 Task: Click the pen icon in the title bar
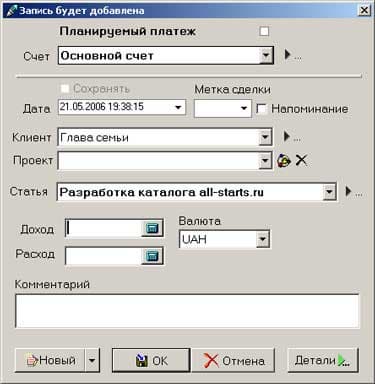coord(11,10)
